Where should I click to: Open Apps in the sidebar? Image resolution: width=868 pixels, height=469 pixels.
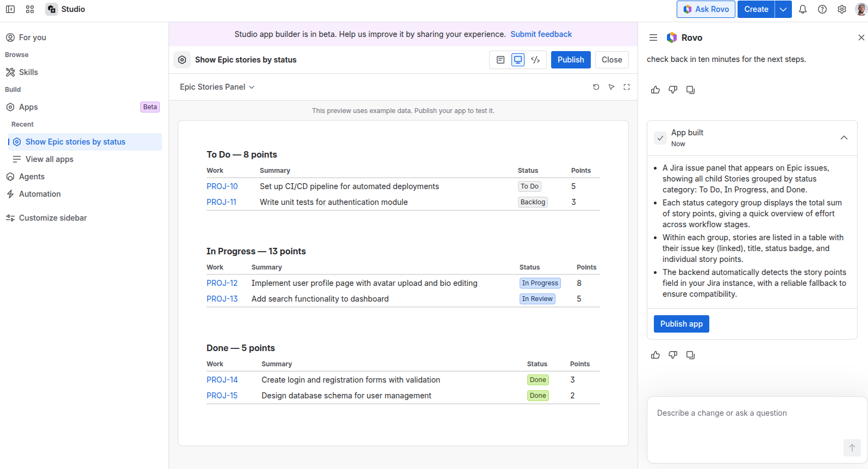84,107
